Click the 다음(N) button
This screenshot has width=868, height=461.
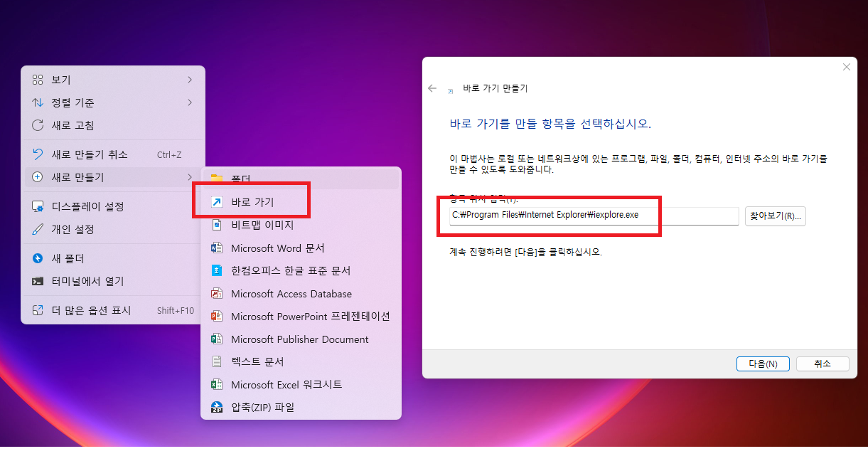click(763, 364)
